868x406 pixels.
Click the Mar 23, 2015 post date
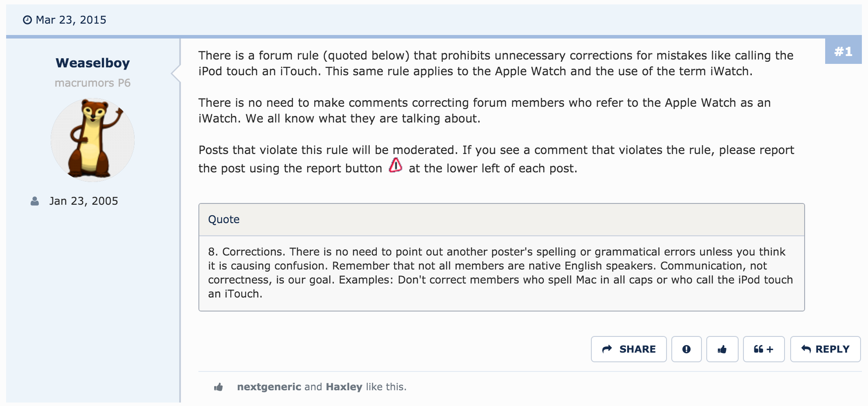pyautogui.click(x=71, y=20)
